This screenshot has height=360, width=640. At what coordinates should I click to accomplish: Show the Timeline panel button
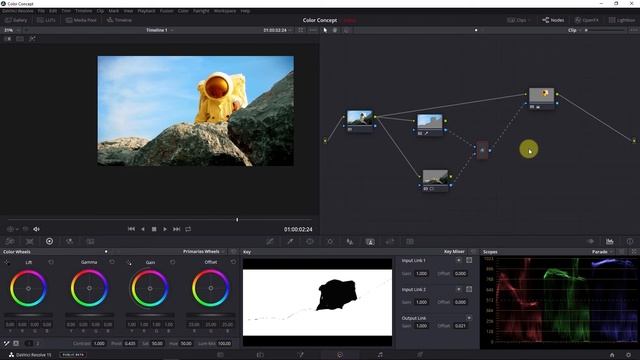pyautogui.click(x=119, y=20)
